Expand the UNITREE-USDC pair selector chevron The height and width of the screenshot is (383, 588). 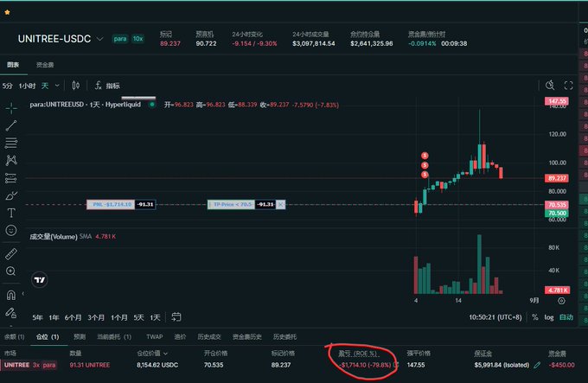click(99, 39)
